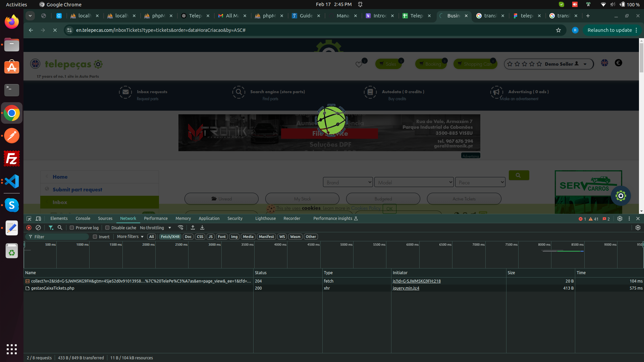Open DevTools settings gear icon
The image size is (644, 362).
pos(620,219)
